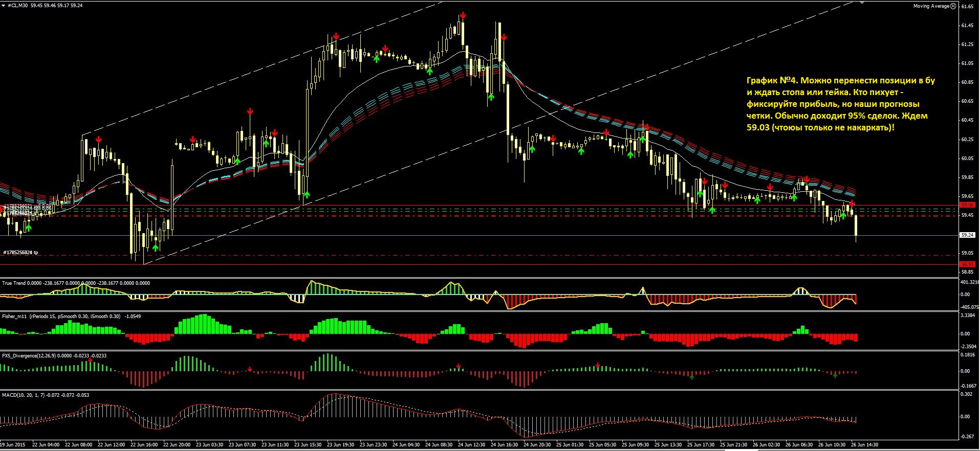Click the white 59.24 current price tag
Viewport: 980px width, 451px height.
967,235
